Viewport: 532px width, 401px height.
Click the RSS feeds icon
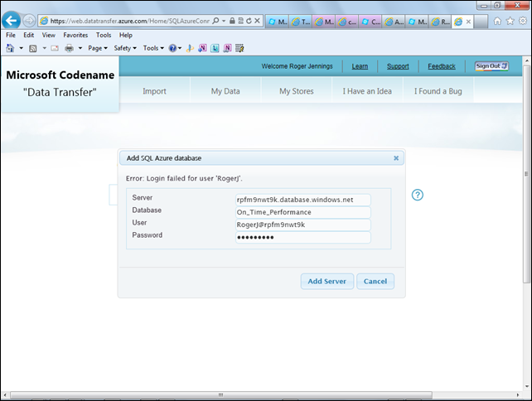tap(33, 48)
